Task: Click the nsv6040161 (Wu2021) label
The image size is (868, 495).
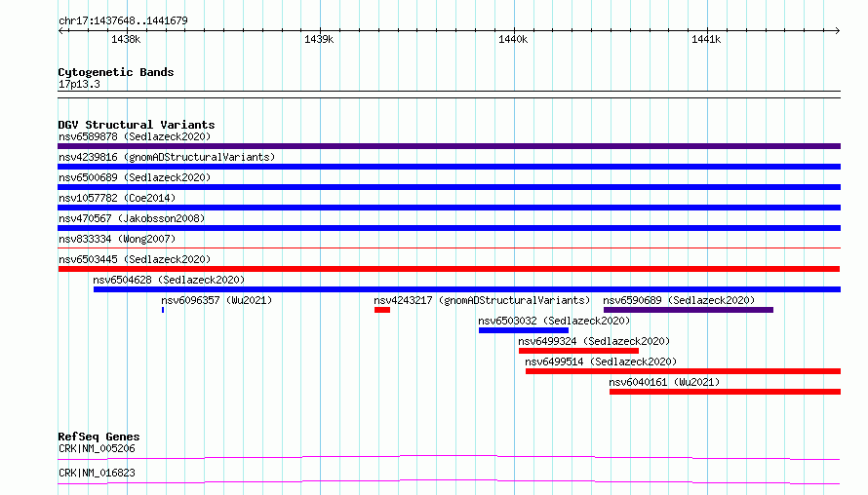Action: click(x=664, y=382)
